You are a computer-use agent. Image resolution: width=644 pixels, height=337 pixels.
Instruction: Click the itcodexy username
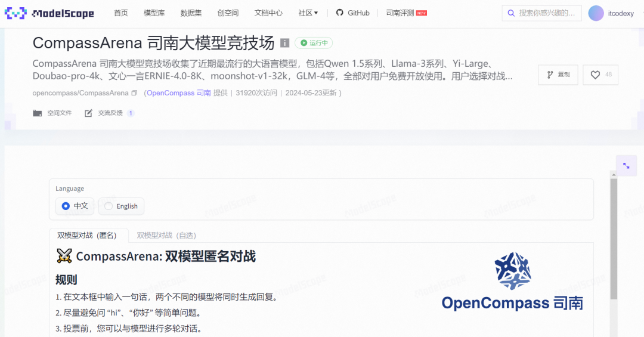pyautogui.click(x=621, y=14)
